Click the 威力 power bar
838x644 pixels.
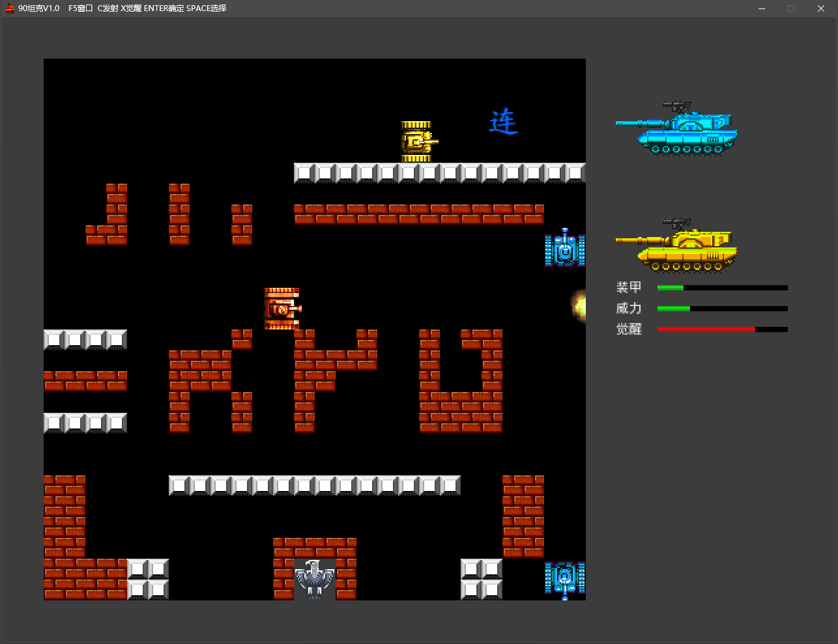pyautogui.click(x=722, y=309)
